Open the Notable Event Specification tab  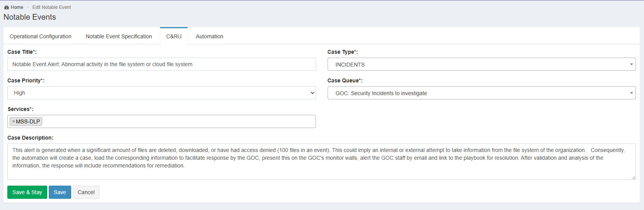[x=119, y=36]
